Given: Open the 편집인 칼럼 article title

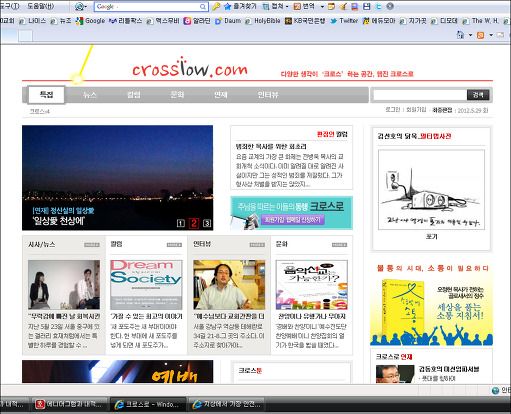Looking at the screenshot, I should click(271, 146).
